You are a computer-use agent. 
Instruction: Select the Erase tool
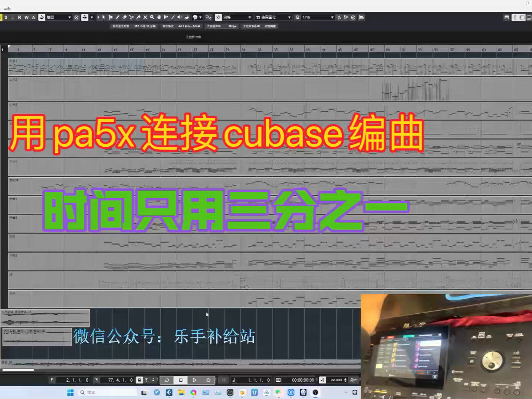pos(125,17)
